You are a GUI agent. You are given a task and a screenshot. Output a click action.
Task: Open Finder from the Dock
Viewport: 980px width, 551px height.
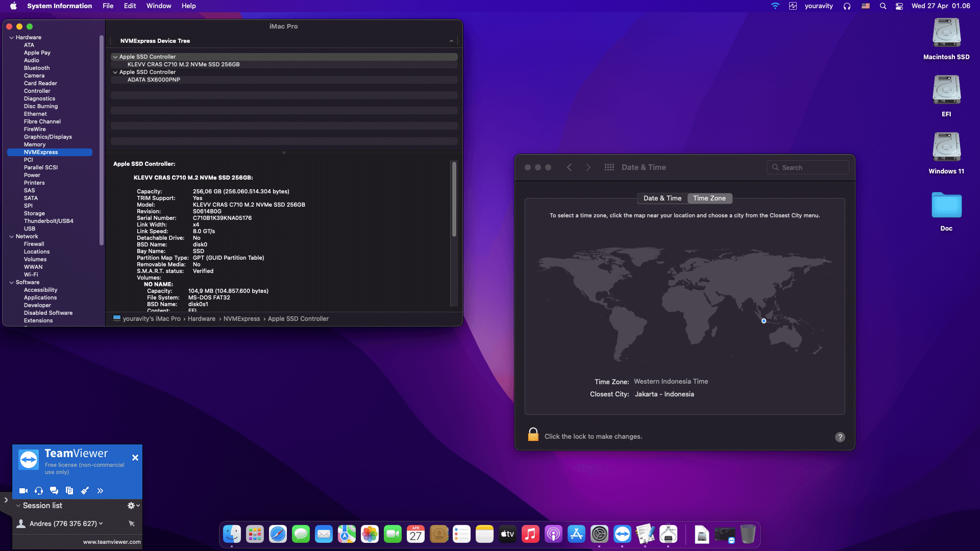click(232, 534)
